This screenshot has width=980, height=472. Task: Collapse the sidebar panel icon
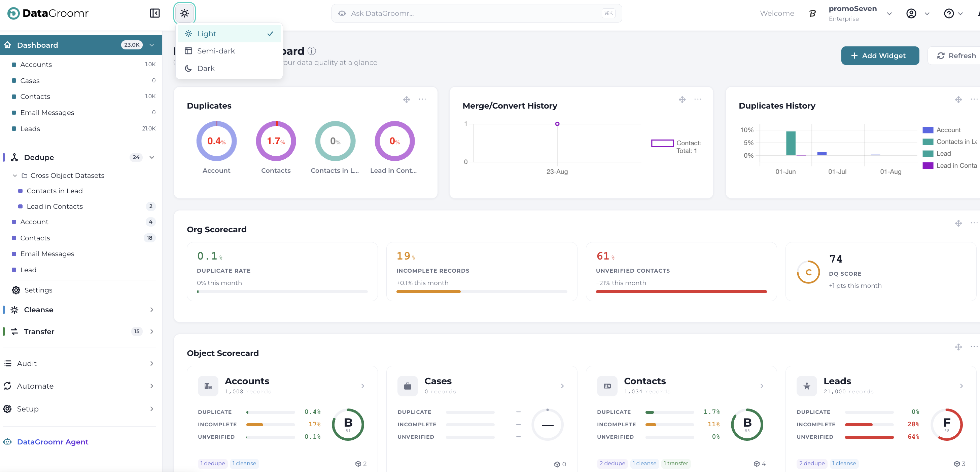[154, 13]
